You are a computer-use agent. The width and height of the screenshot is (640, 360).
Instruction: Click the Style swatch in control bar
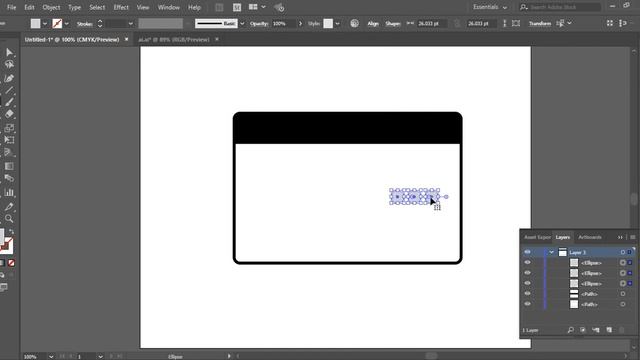328,24
